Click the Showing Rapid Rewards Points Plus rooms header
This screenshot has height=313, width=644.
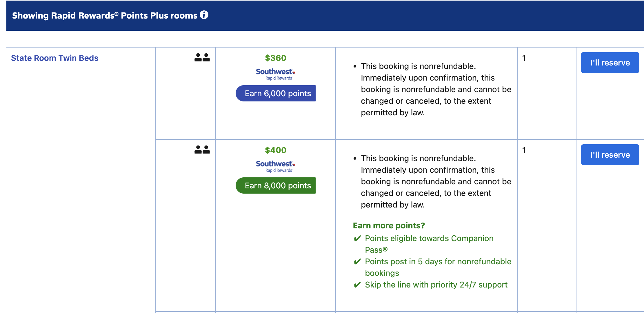[105, 15]
